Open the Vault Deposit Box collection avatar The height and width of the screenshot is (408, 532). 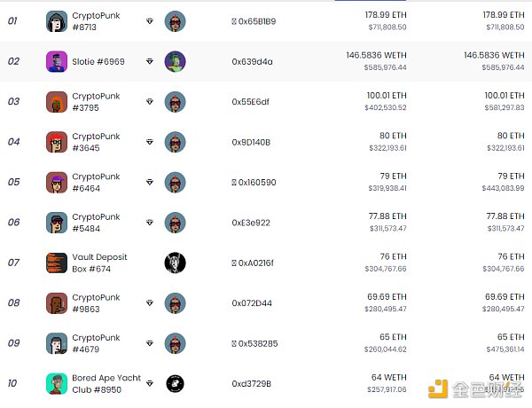click(x=175, y=263)
